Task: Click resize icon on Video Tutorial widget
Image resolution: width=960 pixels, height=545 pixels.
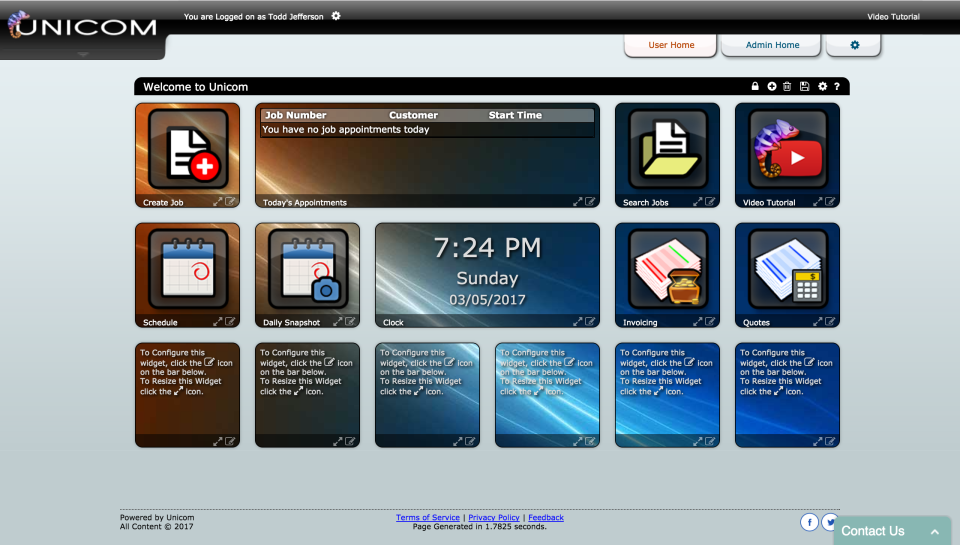Action: click(817, 201)
